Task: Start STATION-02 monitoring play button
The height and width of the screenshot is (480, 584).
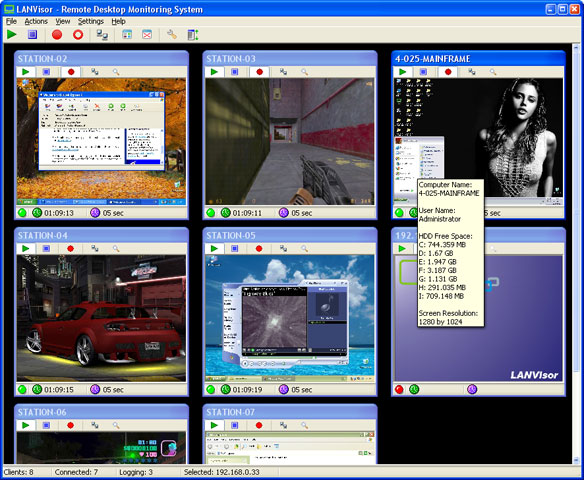Action: coord(26,72)
